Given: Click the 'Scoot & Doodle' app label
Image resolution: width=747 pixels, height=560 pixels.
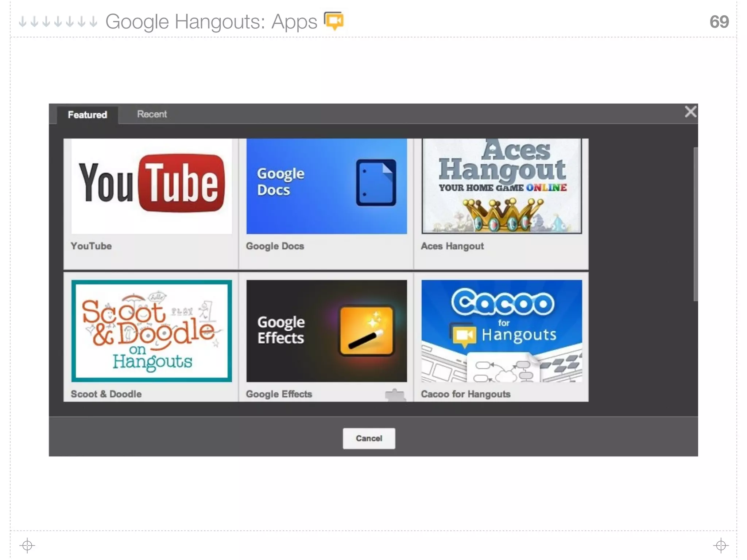Looking at the screenshot, I should [x=106, y=394].
